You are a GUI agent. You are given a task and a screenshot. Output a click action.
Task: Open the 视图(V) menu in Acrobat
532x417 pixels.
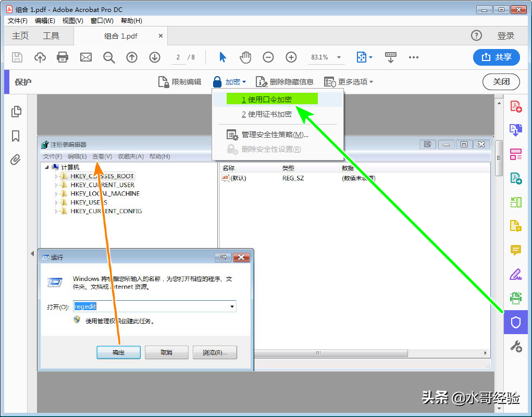click(x=73, y=21)
